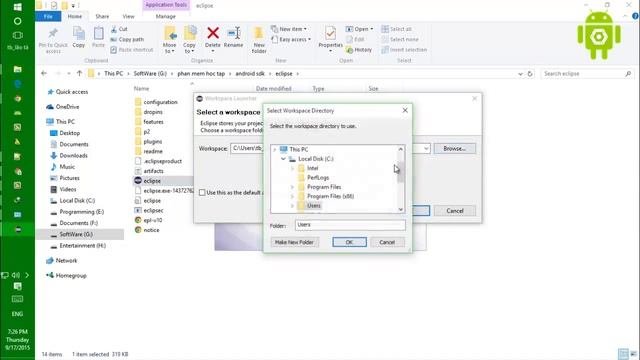Click the Windows Start button
Viewport: 640px width, 360px height.
[18, 7]
